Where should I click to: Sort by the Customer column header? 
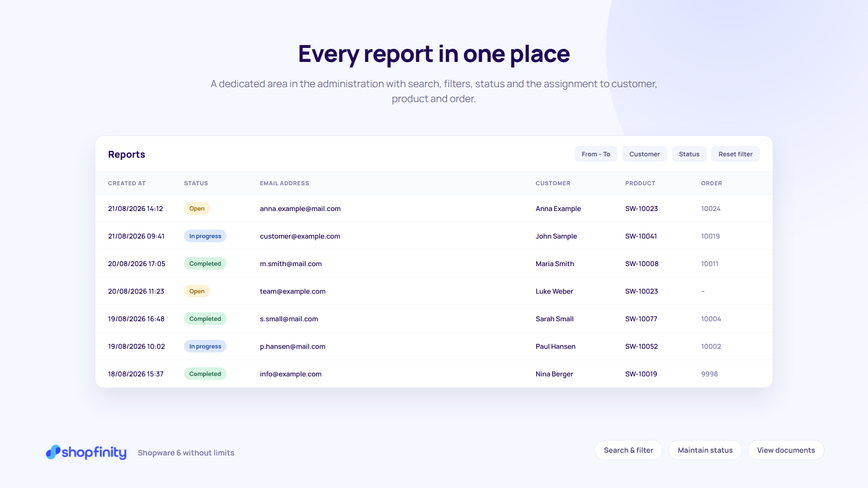(x=553, y=183)
